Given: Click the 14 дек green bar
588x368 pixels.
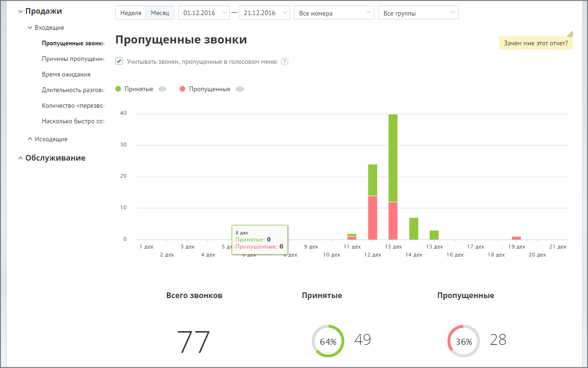Looking at the screenshot, I should click(x=414, y=229).
